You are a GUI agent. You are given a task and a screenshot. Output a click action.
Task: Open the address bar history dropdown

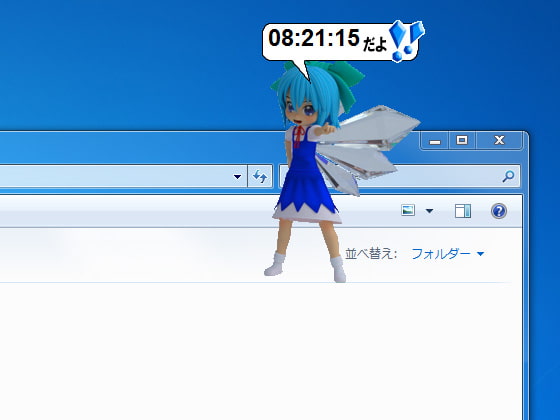238,176
